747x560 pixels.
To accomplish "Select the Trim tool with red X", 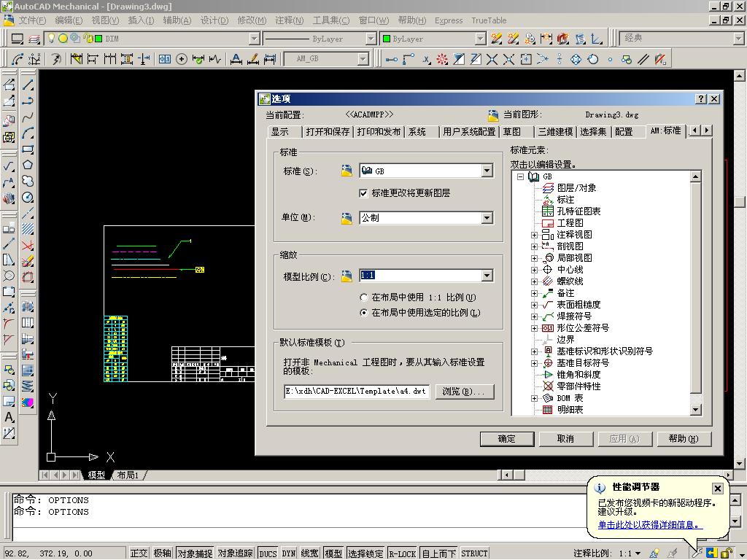I will click(x=28, y=246).
